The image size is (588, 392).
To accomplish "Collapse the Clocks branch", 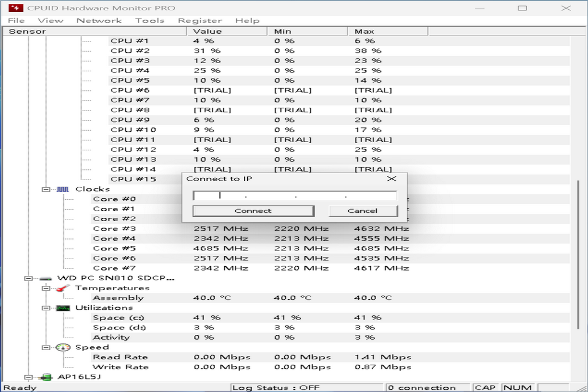I will (47, 189).
